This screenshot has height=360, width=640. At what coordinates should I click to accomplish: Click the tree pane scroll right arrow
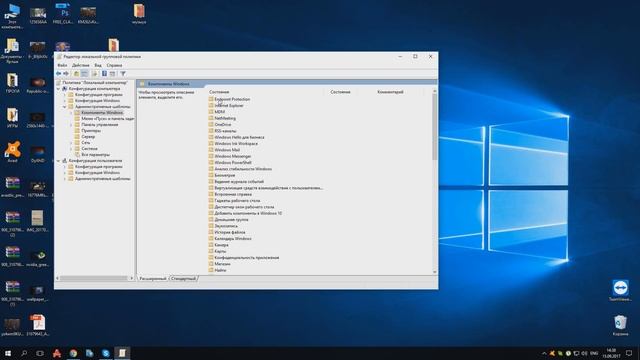point(131,278)
